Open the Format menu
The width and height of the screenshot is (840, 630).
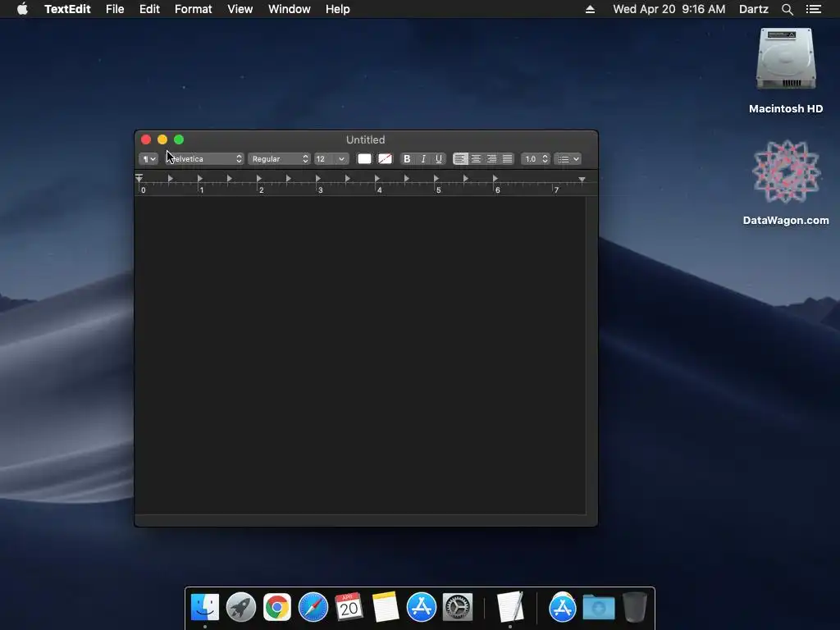(x=194, y=9)
